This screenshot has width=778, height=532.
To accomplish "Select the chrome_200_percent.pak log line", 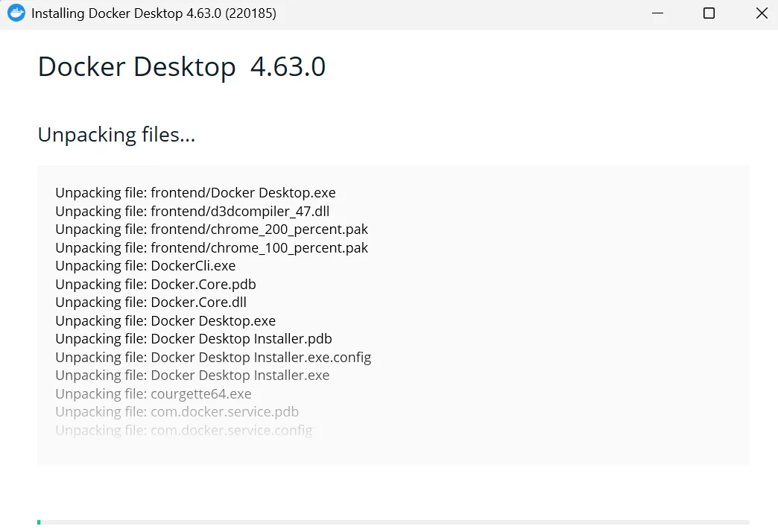I will pos(212,229).
